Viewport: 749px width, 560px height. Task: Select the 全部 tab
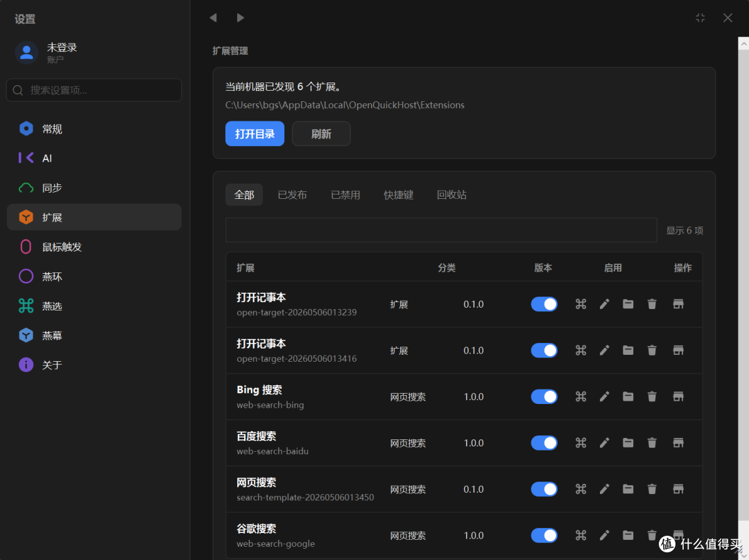(244, 195)
